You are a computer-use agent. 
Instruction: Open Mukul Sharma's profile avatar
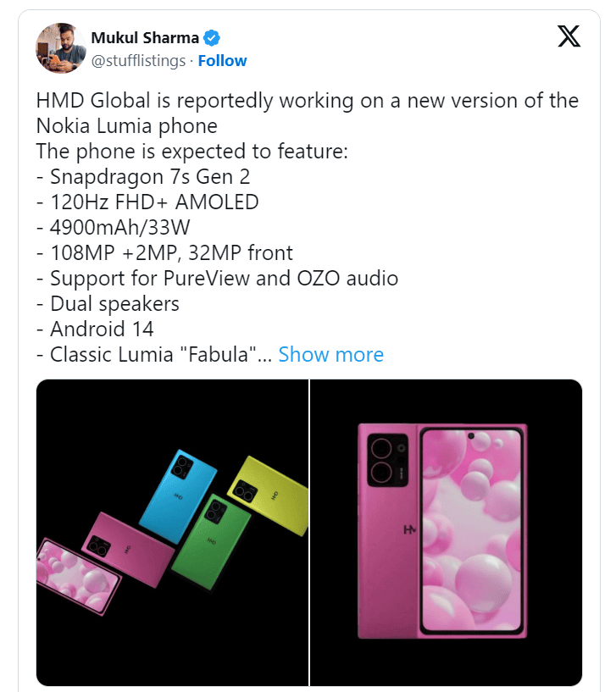coord(61,48)
